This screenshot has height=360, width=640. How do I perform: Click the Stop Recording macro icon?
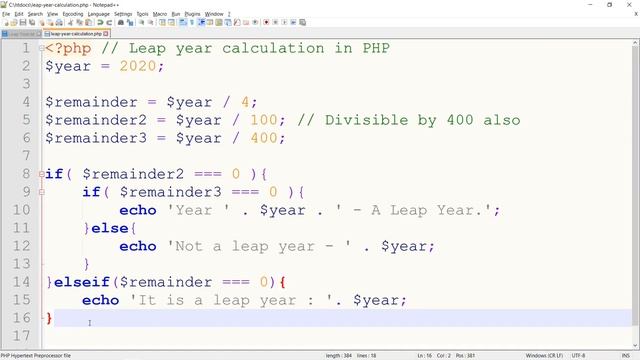pos(275,22)
